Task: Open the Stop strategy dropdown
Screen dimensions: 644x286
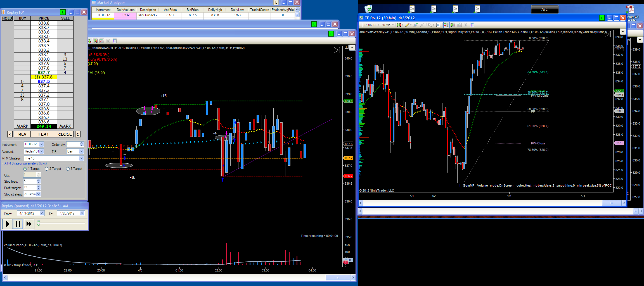Action: [x=39, y=194]
